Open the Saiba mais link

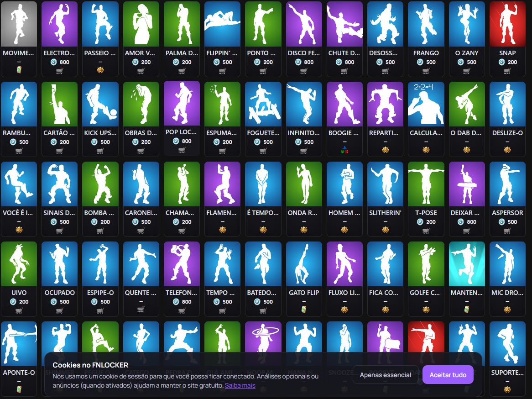240,385
